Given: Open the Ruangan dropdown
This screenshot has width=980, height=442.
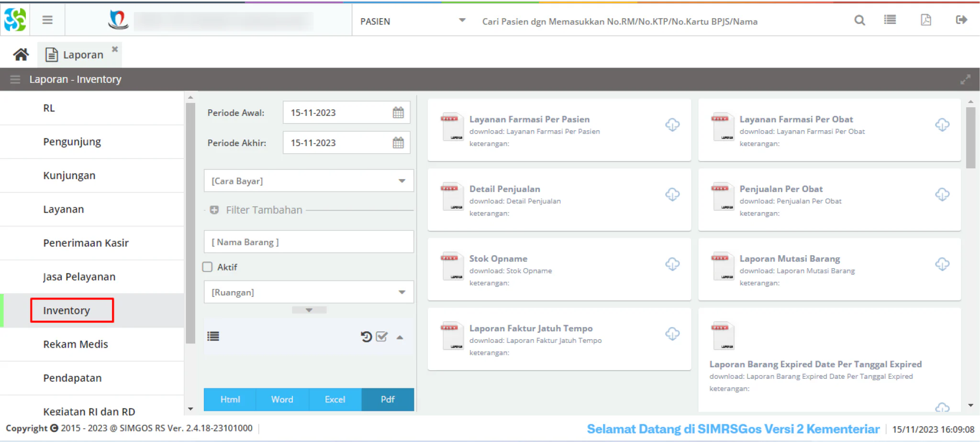Looking at the screenshot, I should (x=309, y=292).
